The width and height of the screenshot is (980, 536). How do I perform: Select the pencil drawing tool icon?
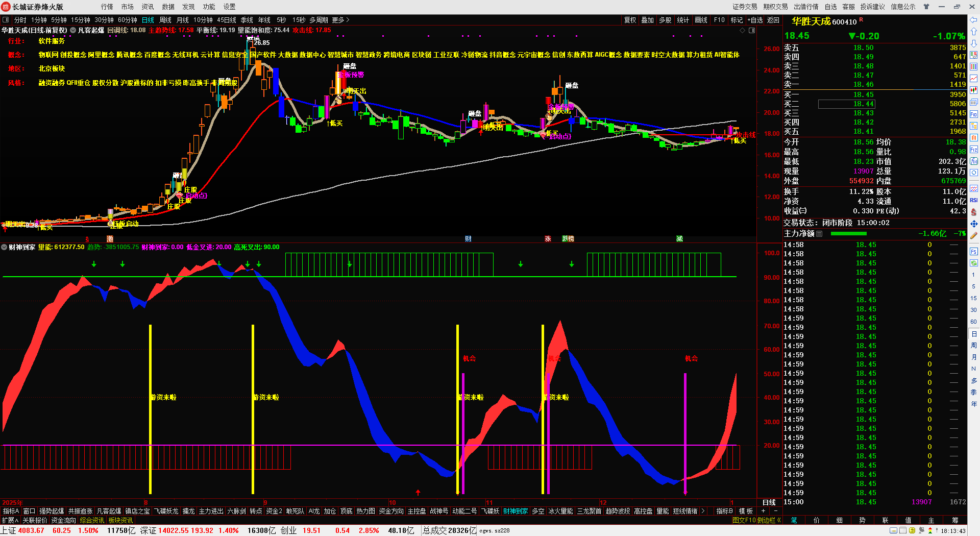(x=974, y=235)
